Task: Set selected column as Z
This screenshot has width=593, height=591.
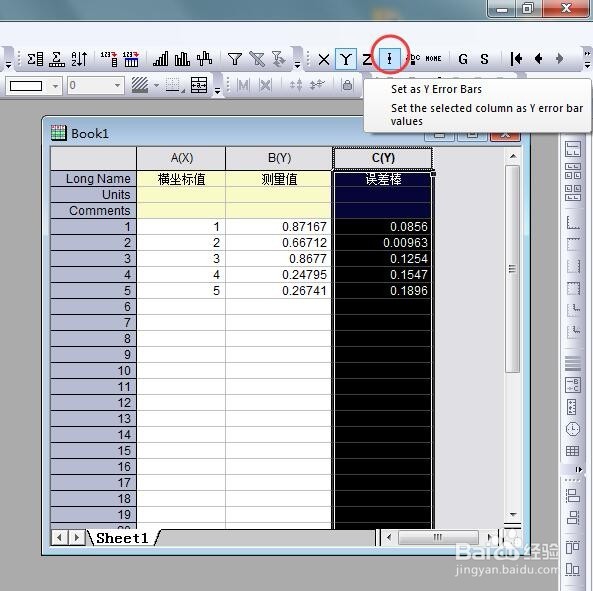Action: (x=366, y=59)
